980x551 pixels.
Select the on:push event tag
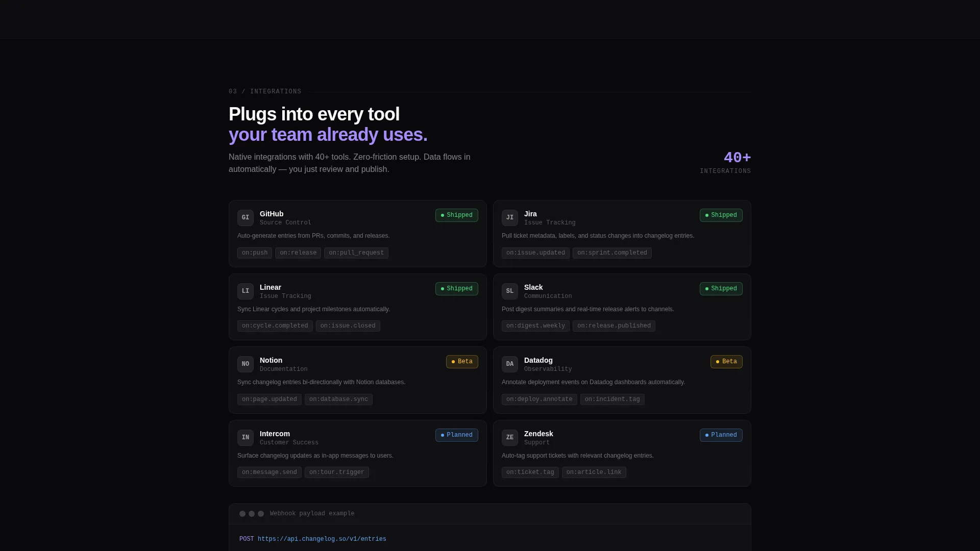(255, 253)
